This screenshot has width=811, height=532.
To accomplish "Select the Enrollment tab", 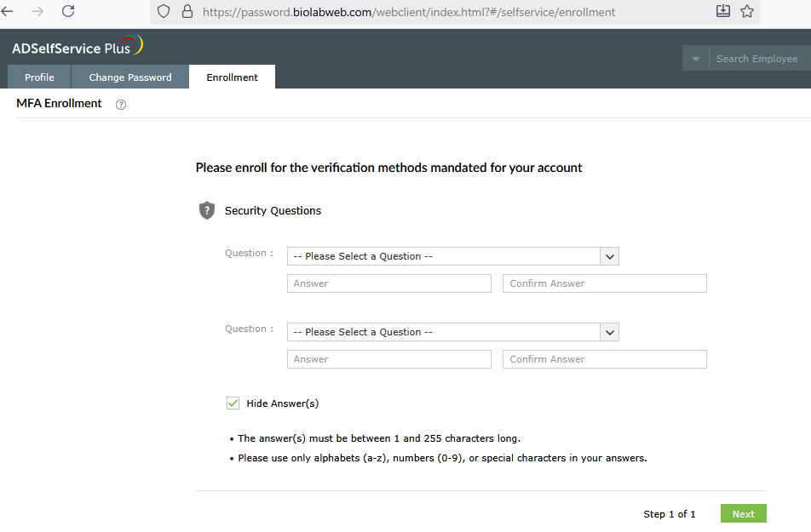I will pyautogui.click(x=232, y=77).
